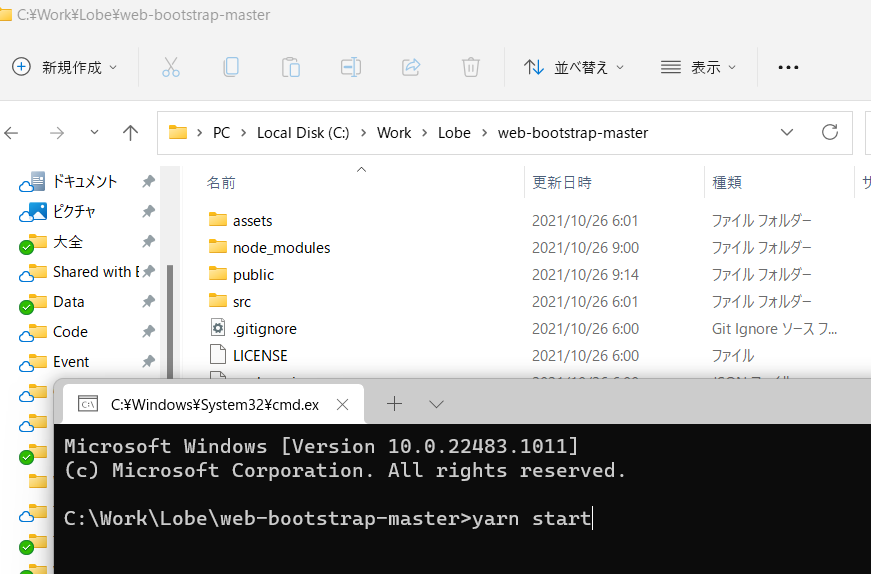Open Data folder in quick access
This screenshot has width=871, height=574.
click(68, 302)
